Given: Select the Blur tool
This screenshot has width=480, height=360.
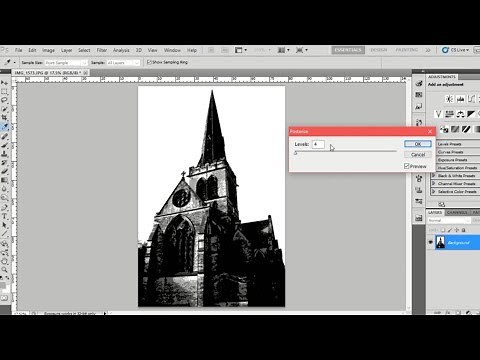Looking at the screenshot, I should (4, 189).
